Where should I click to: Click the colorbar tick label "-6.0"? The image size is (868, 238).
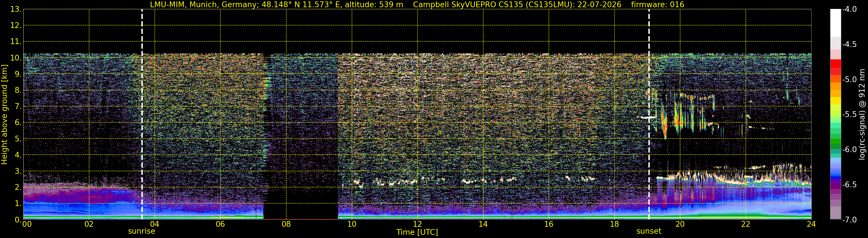850,150
